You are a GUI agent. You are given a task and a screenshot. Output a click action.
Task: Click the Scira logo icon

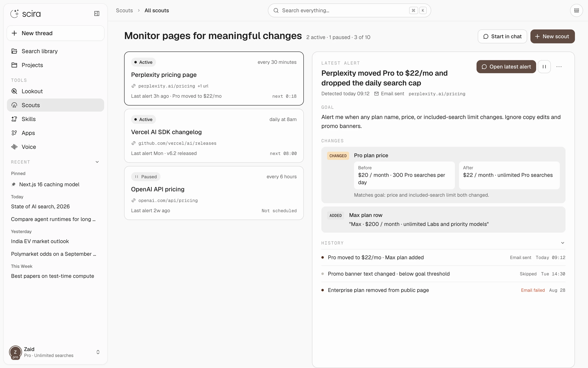pyautogui.click(x=14, y=14)
